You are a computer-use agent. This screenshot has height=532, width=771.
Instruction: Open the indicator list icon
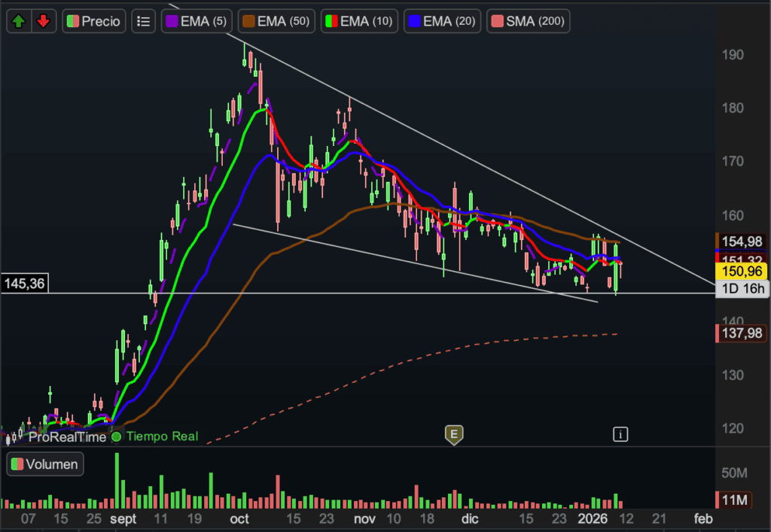(x=143, y=22)
